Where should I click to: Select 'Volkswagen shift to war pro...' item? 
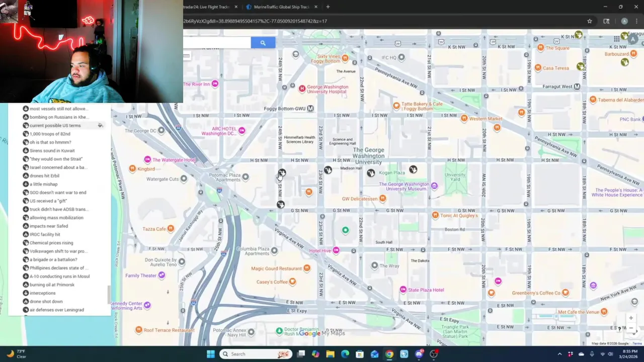coord(58,251)
